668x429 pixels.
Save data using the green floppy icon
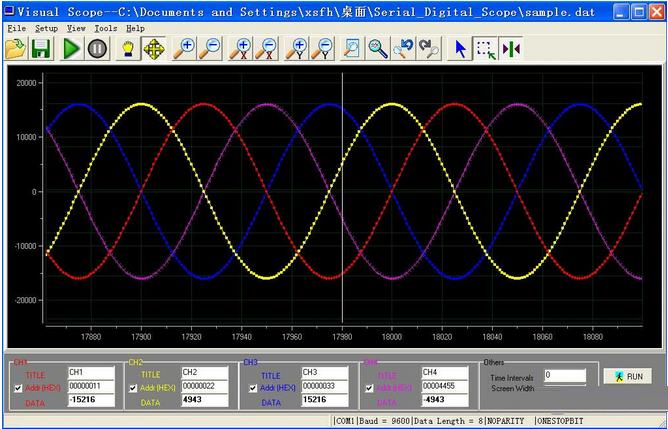41,48
